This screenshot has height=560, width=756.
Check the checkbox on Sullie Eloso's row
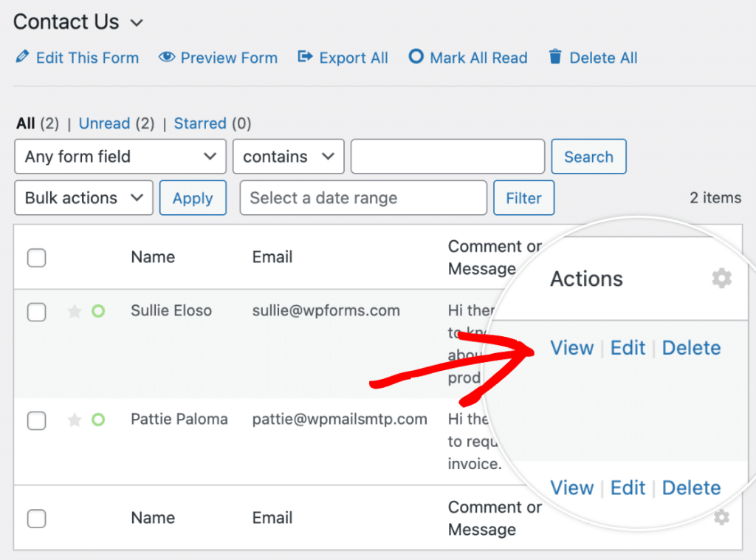(36, 312)
